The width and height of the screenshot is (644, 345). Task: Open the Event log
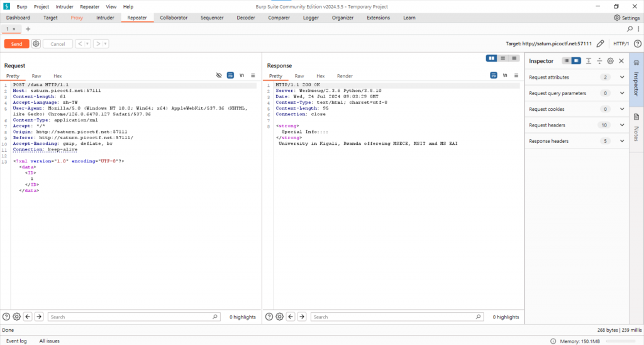pos(16,341)
